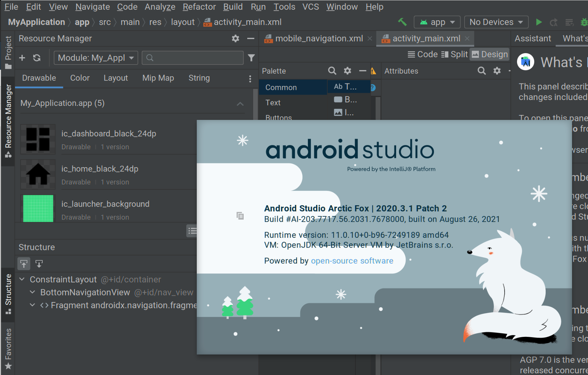Screen dimensions: 588x375
Task: Collapse the Fragment tree node
Action: click(32, 305)
